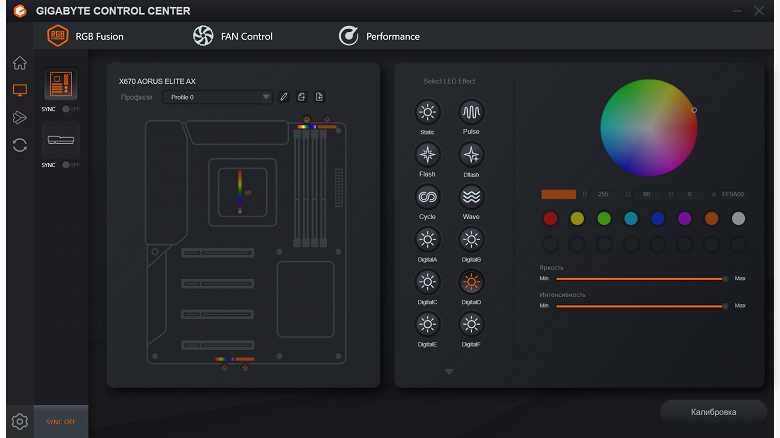Image resolution: width=780 pixels, height=438 pixels.
Task: Click the current orange color preview box
Action: tap(559, 194)
